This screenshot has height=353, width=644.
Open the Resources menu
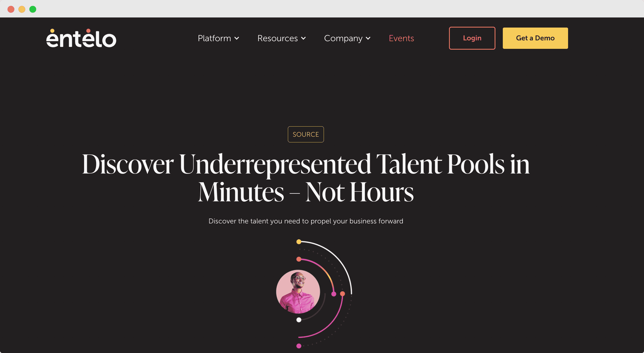[x=282, y=38]
